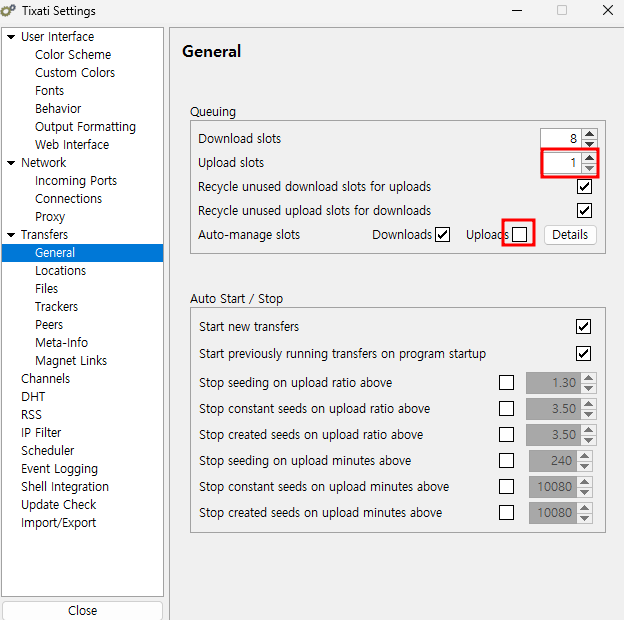
Task: Open Connections settings page
Action: 68,199
